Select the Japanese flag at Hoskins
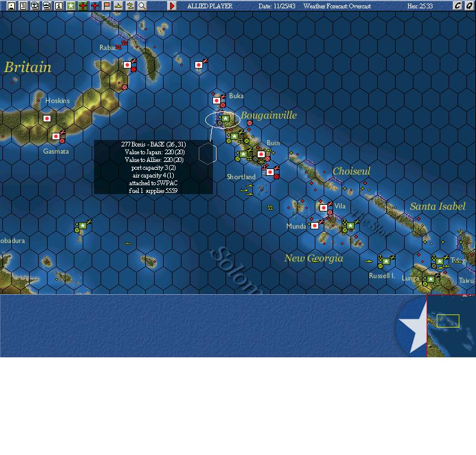 pos(47,119)
